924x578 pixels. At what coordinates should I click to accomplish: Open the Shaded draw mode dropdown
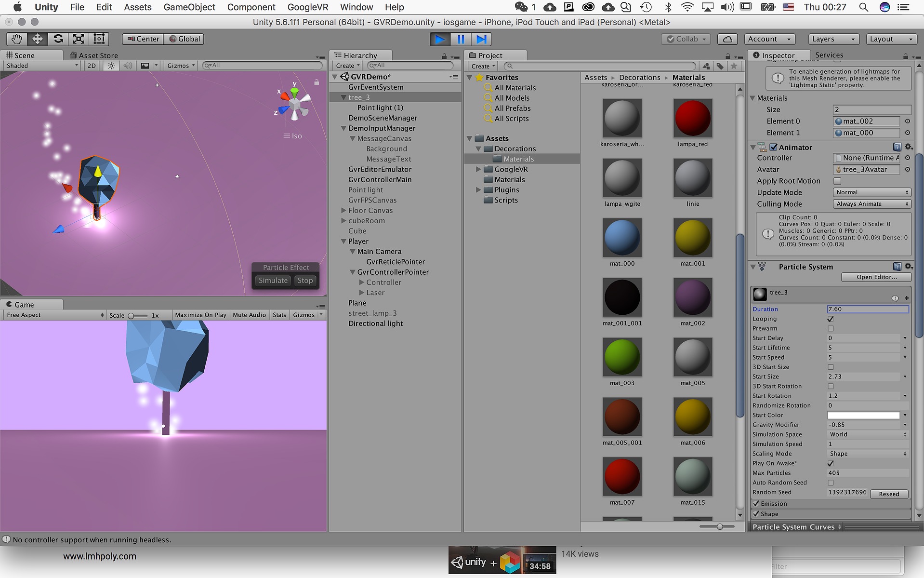click(42, 66)
